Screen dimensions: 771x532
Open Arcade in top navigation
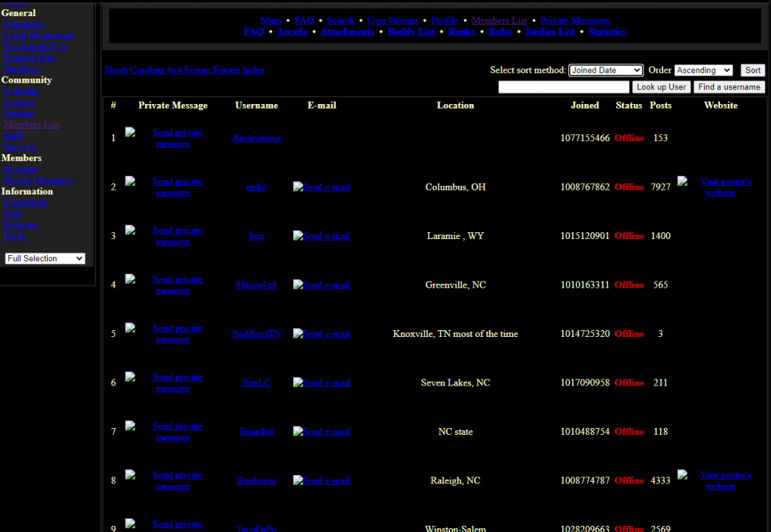tap(291, 32)
